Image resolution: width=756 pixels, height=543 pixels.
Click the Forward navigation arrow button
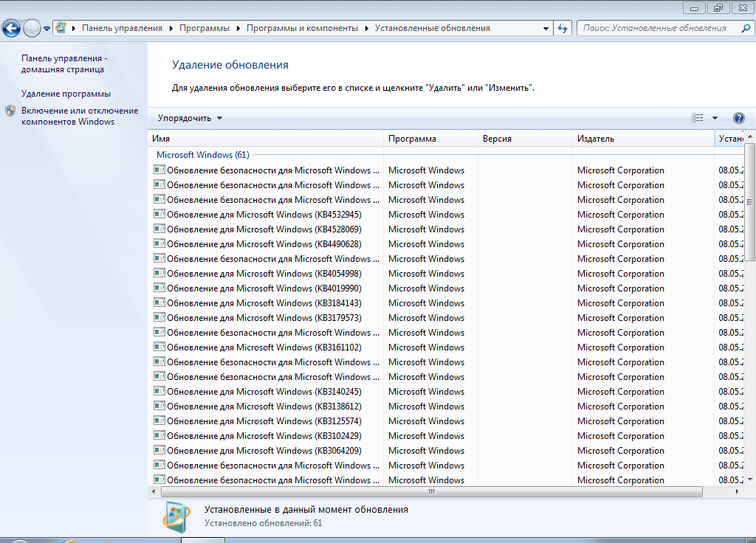[x=32, y=29]
